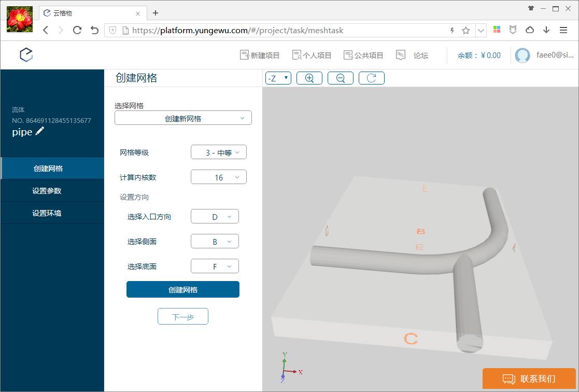
Task: Select 设置参数 in the left sidebar
Action: (x=47, y=191)
